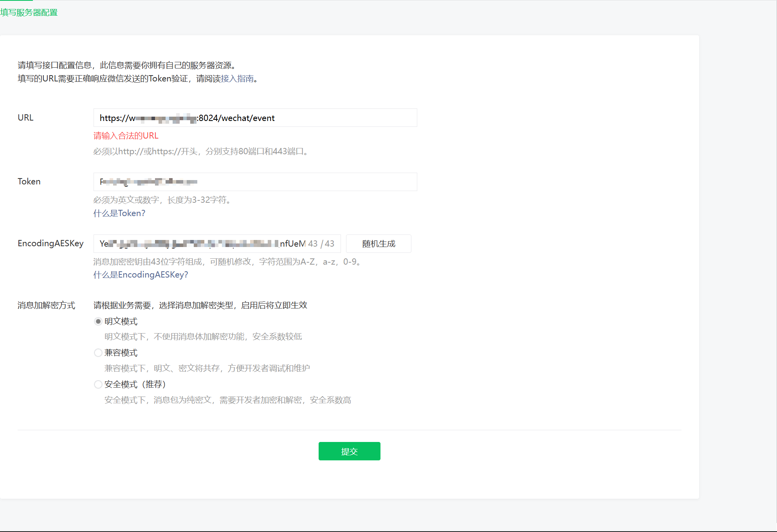Click the URL field label
The width and height of the screenshot is (777, 532).
tap(25, 118)
